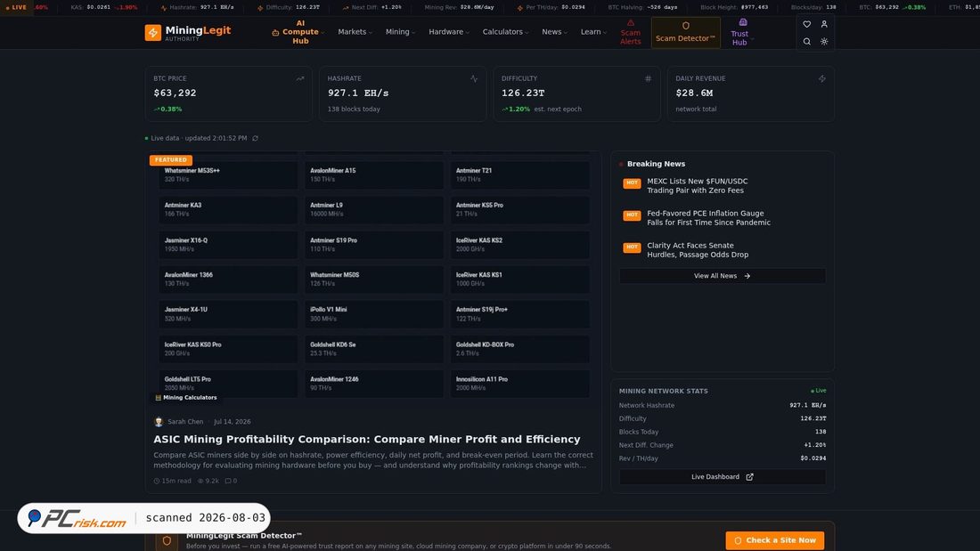Select the Goldshell KD-BOX Pro card
The height and width of the screenshot is (551, 980).
pos(520,349)
